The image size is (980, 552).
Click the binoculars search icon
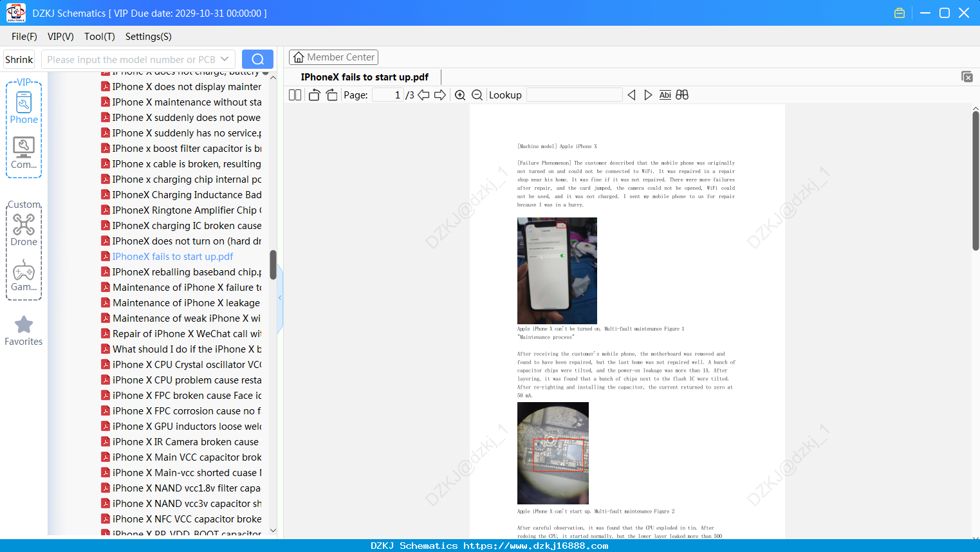682,95
